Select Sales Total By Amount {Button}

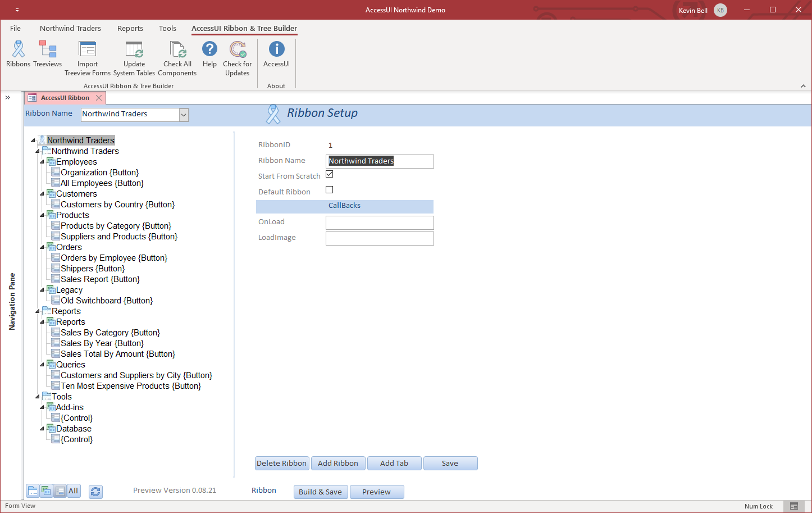pos(118,354)
